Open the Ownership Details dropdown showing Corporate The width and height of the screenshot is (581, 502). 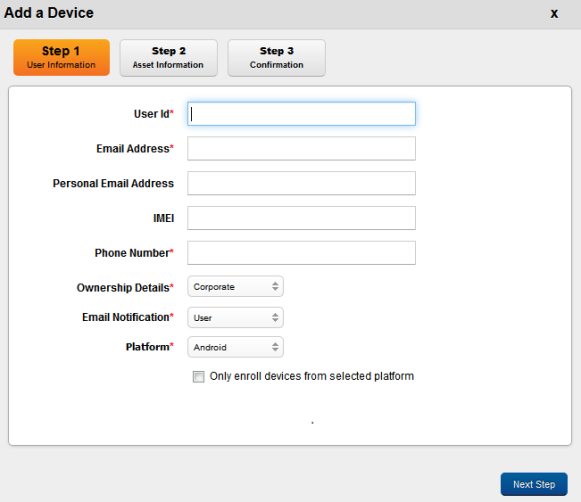(236, 286)
